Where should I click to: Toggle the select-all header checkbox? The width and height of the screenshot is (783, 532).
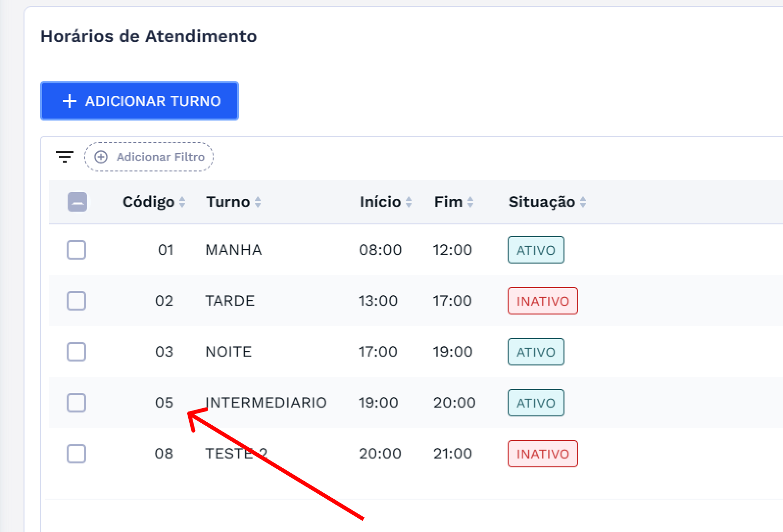(77, 202)
